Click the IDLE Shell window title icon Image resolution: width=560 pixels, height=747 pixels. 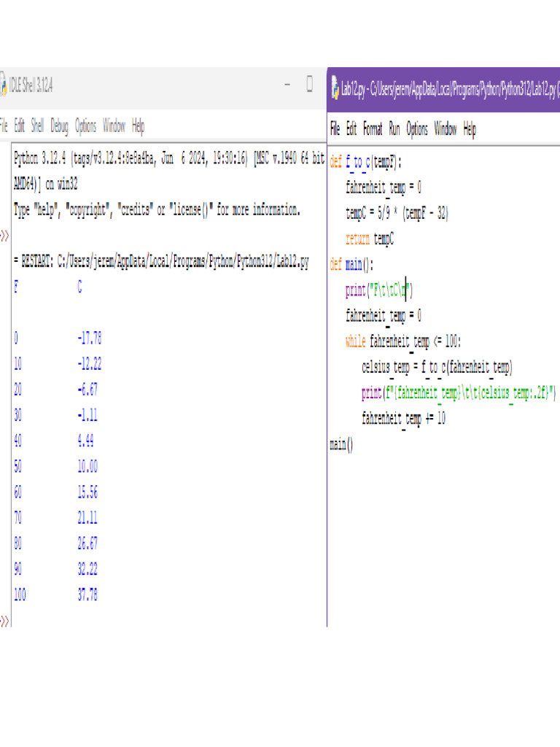(3, 85)
